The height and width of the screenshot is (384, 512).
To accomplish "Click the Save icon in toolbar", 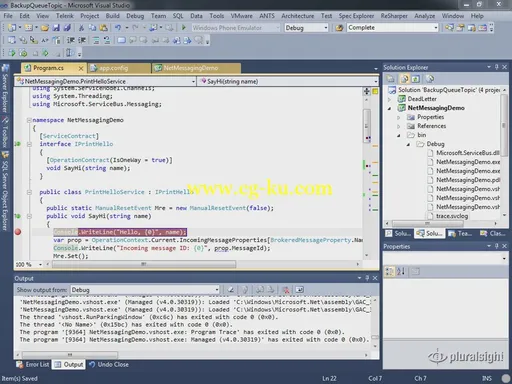I will tap(56, 28).
